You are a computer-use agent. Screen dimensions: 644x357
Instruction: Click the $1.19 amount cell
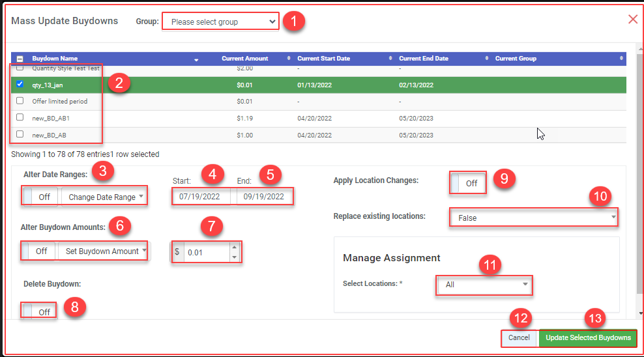pos(245,118)
